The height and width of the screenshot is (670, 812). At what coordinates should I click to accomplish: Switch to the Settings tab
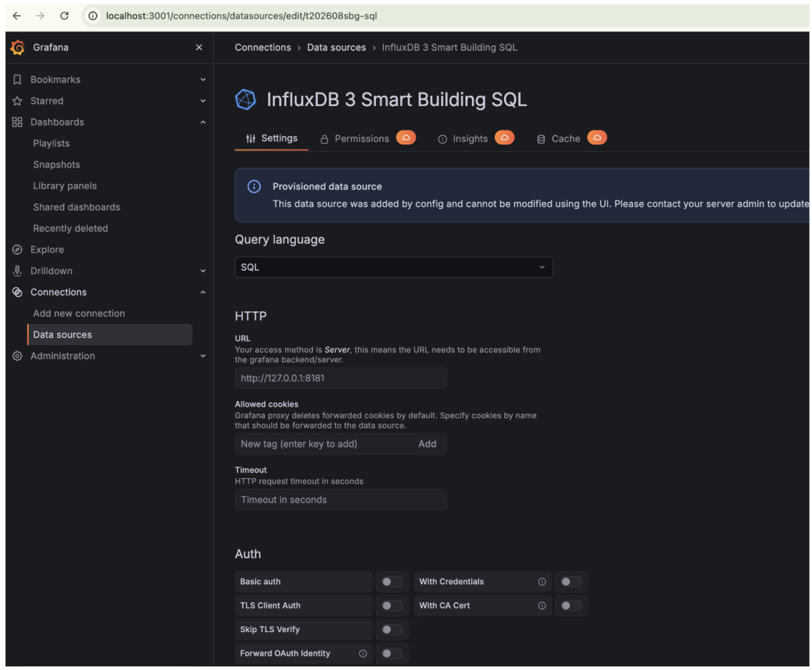[272, 138]
